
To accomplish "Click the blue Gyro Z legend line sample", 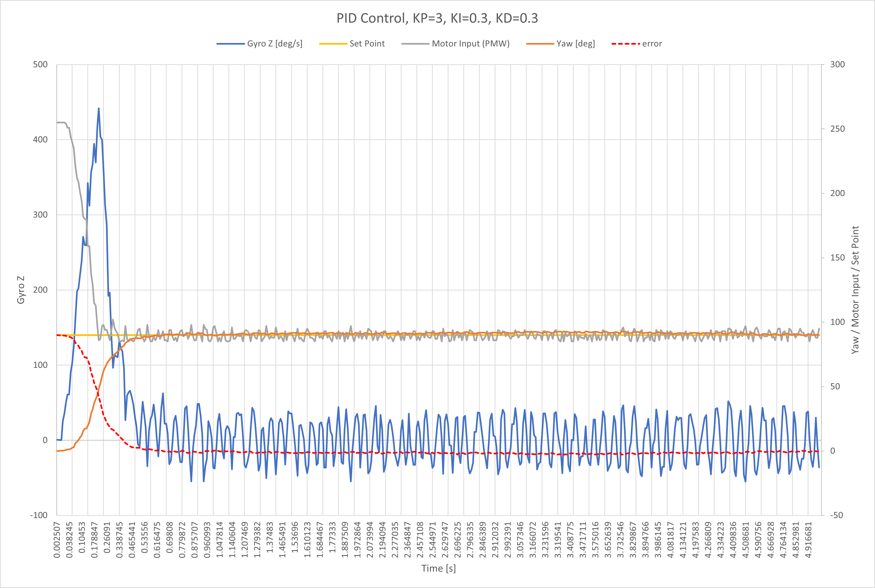I will point(230,44).
